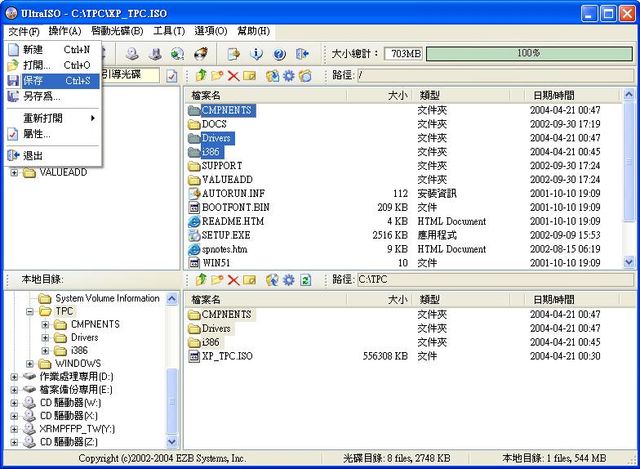
Task: Click the add files toolbar icon
Action: click(x=233, y=54)
